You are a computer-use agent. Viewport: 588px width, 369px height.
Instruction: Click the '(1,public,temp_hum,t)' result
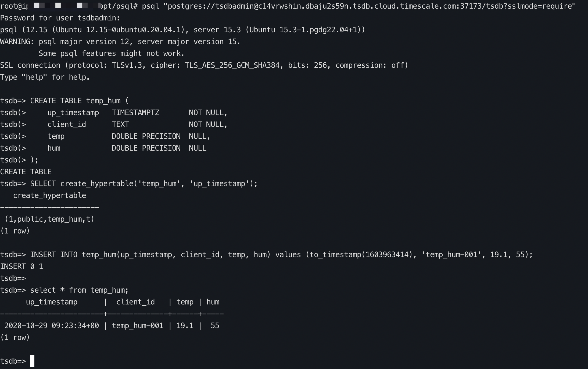click(49, 219)
